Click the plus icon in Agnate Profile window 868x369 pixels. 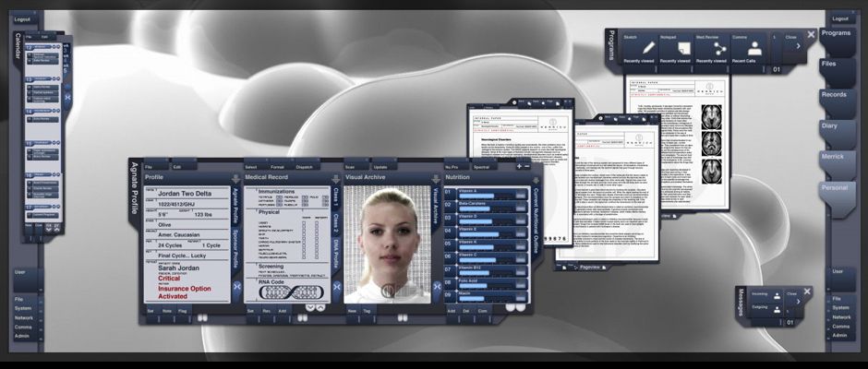pos(519,166)
